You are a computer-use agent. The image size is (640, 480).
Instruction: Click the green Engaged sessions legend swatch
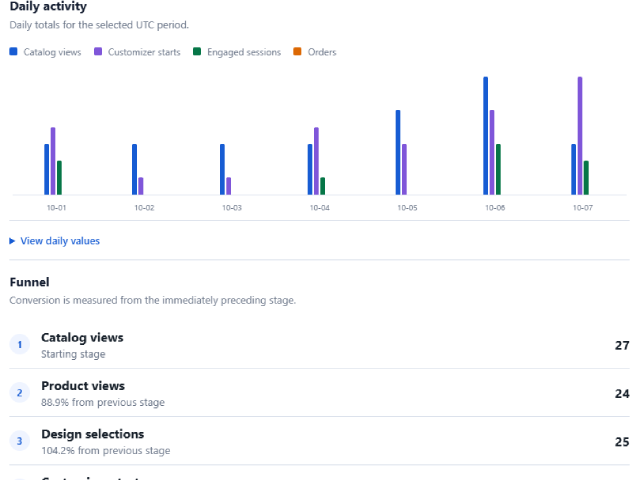click(x=197, y=51)
